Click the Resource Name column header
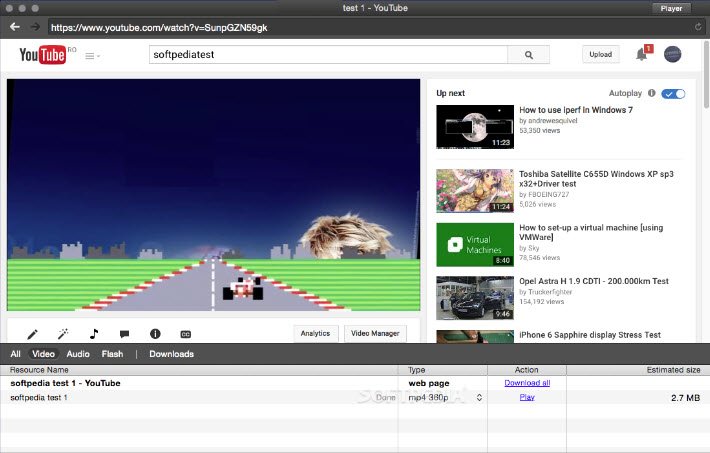The height and width of the screenshot is (453, 710). (x=199, y=370)
